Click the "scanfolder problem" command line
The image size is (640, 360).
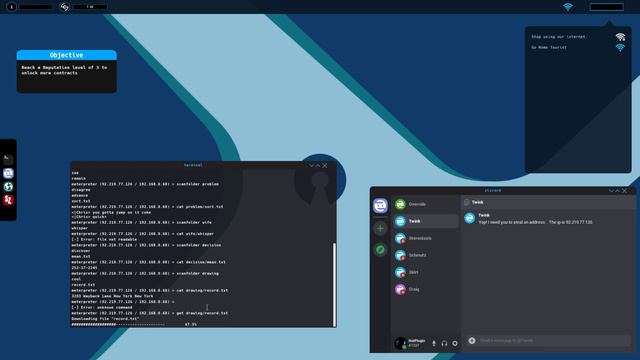(x=145, y=184)
